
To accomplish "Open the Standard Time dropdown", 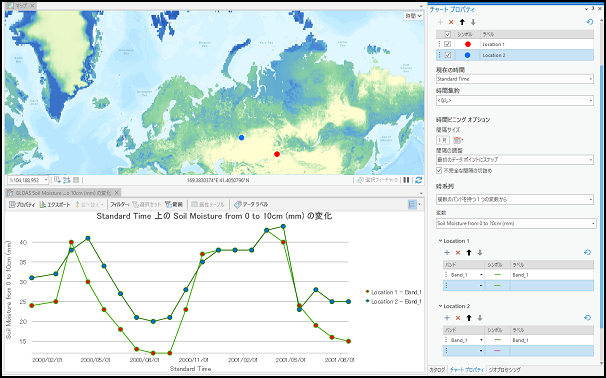I will (x=515, y=79).
